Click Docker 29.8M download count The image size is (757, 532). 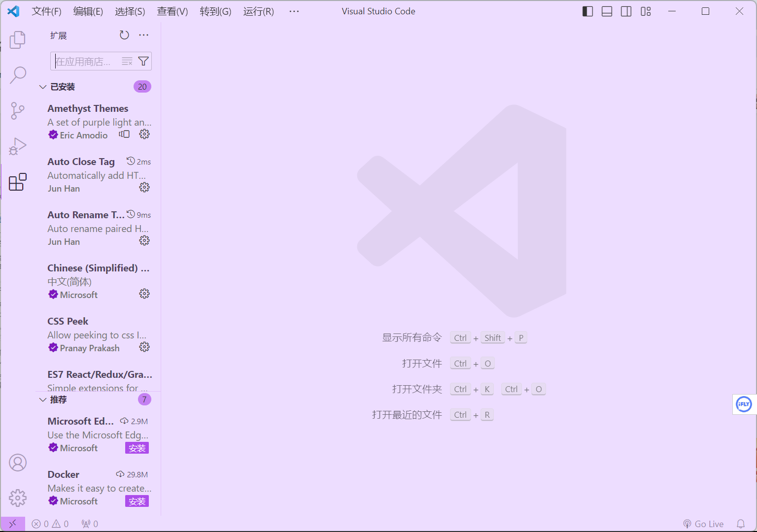tap(132, 474)
